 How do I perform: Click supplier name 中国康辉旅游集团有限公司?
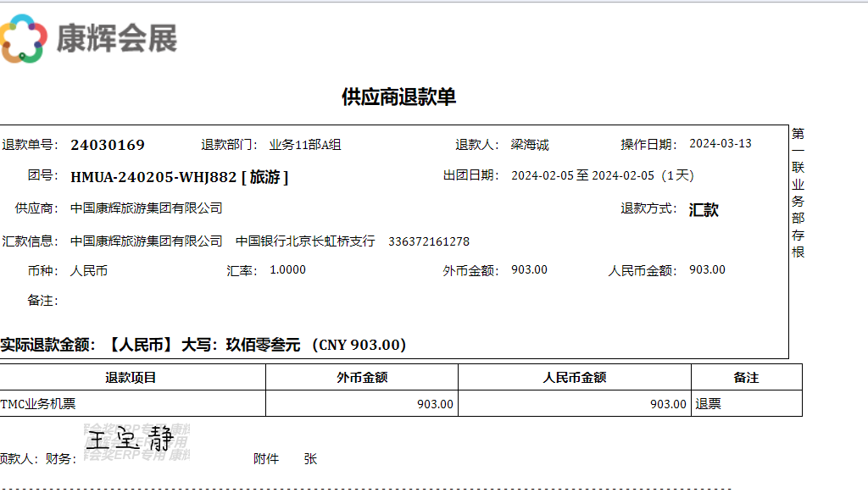pos(147,208)
